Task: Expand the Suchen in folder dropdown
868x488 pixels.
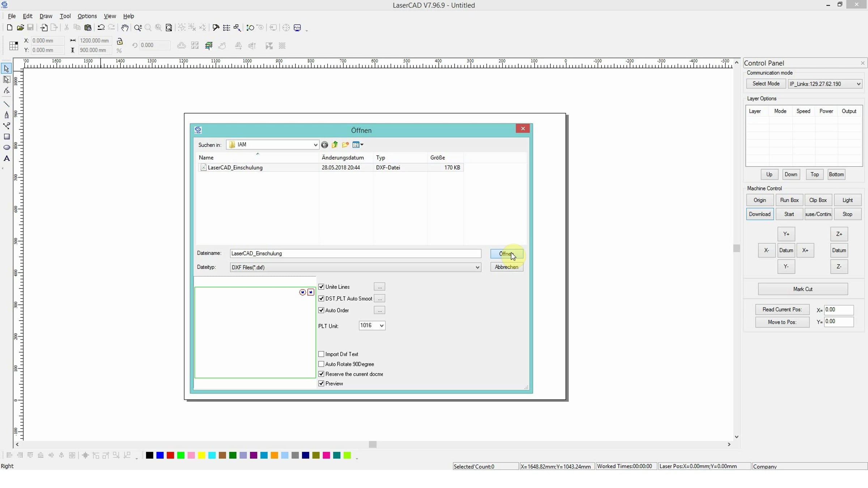Action: [x=315, y=145]
